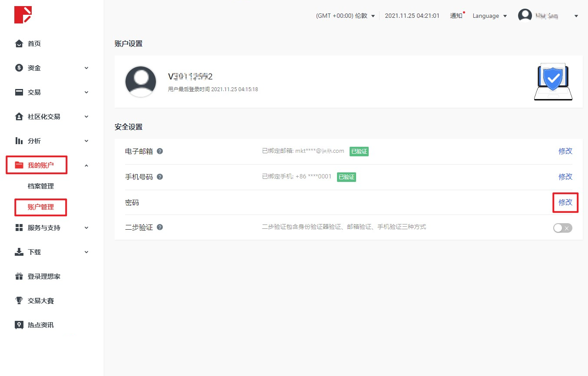Screen dimensions: 588x376
Task: Click 修改 for the 密码 row
Action: (565, 202)
